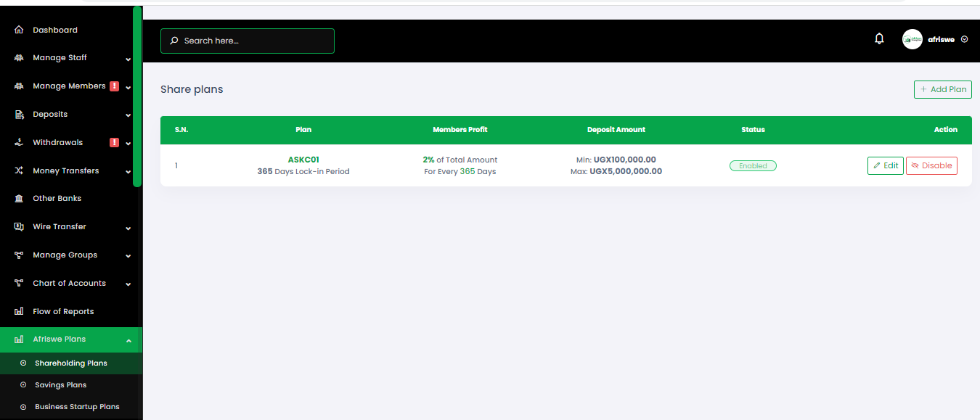Click the afriswe profile avatar
The image size is (980, 420).
912,39
